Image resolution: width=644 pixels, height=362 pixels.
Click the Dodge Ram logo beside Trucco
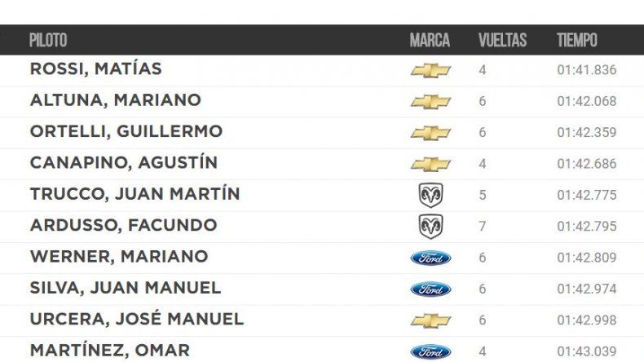[x=430, y=195]
